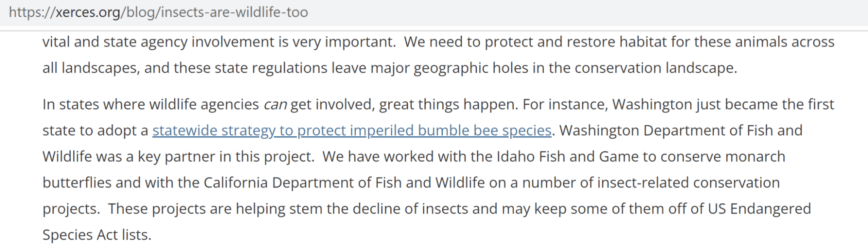Open the statewide bumble bee strategy link
The width and height of the screenshot is (868, 251).
point(352,131)
